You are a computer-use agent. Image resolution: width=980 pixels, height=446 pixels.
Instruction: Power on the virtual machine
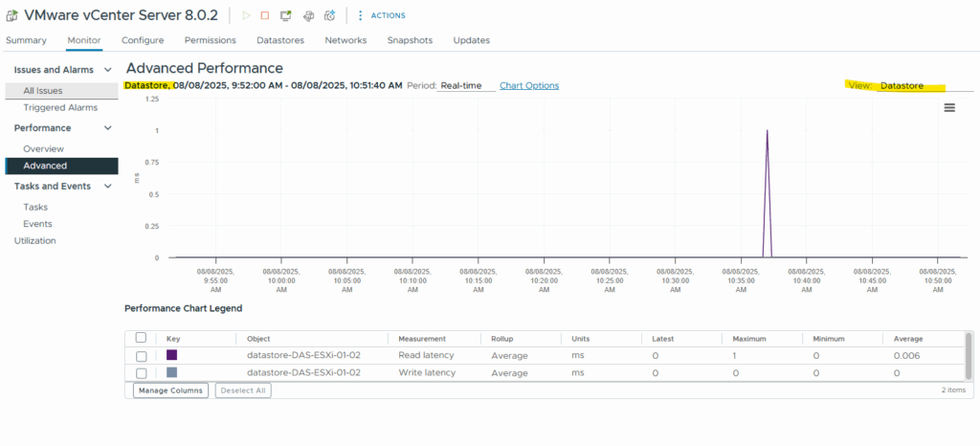pos(246,15)
